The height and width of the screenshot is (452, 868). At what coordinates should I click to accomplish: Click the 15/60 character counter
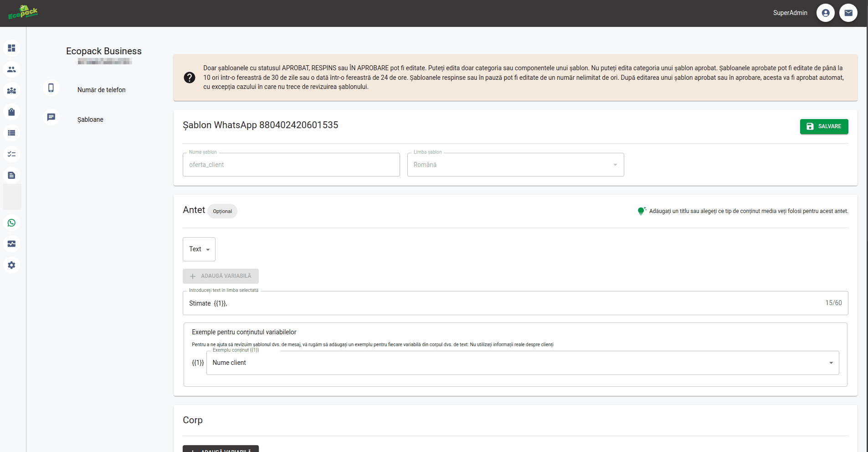click(833, 303)
